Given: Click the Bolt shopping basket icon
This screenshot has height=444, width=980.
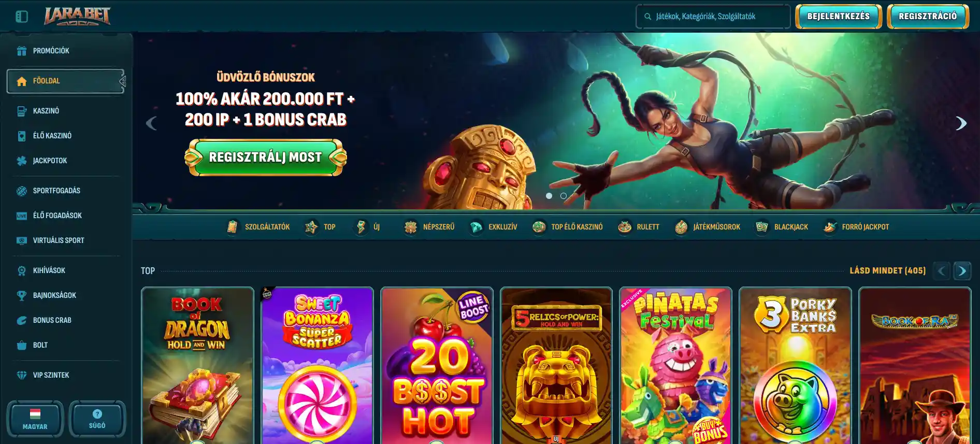Looking at the screenshot, I should (x=22, y=345).
